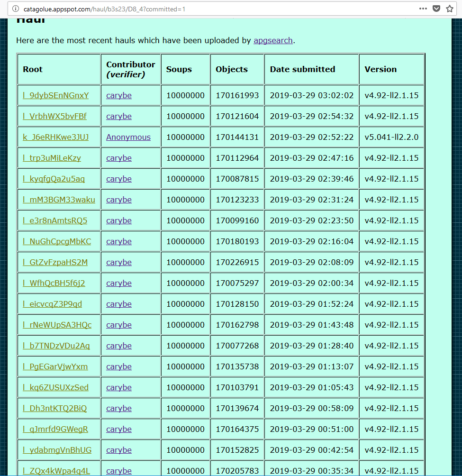Open carybe link in l_b7TNDzVDu2Aq row
This screenshot has height=476, width=462.
[x=119, y=346]
